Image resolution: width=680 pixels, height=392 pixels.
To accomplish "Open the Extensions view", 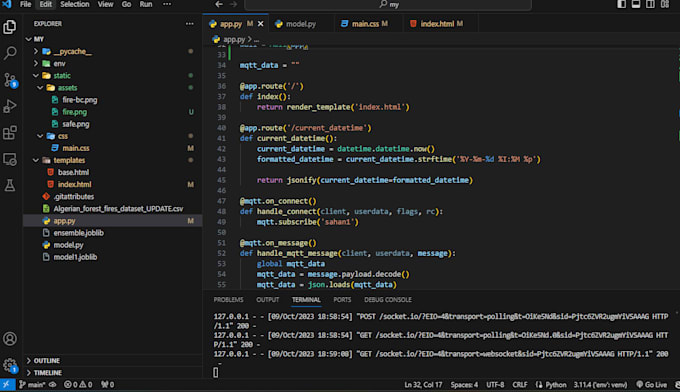I will pos(10,133).
